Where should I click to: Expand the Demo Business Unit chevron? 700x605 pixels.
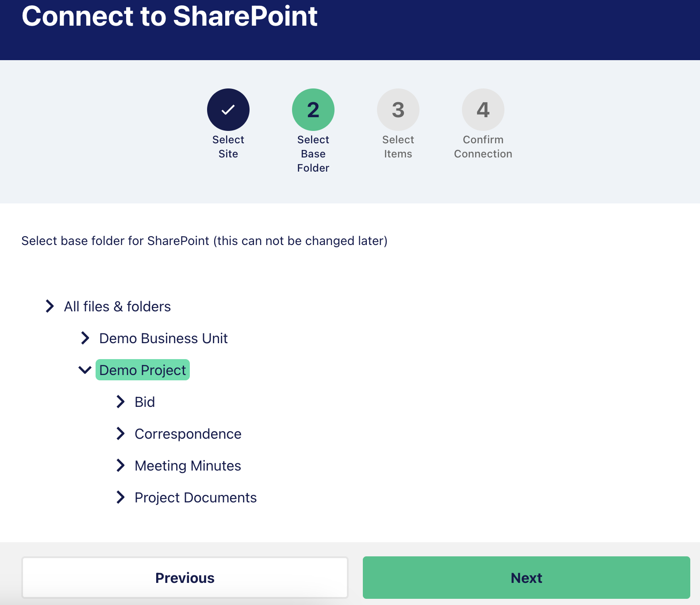tap(85, 338)
